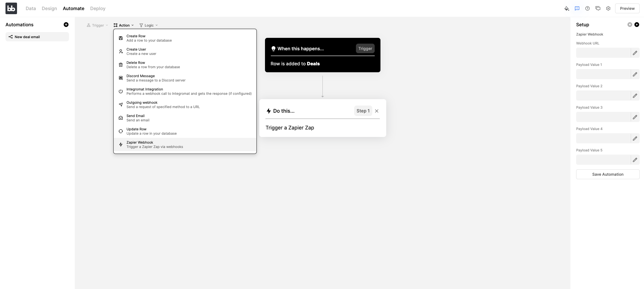The width and height of the screenshot is (644, 289).
Task: Choose Create Row action
Action: click(x=185, y=38)
